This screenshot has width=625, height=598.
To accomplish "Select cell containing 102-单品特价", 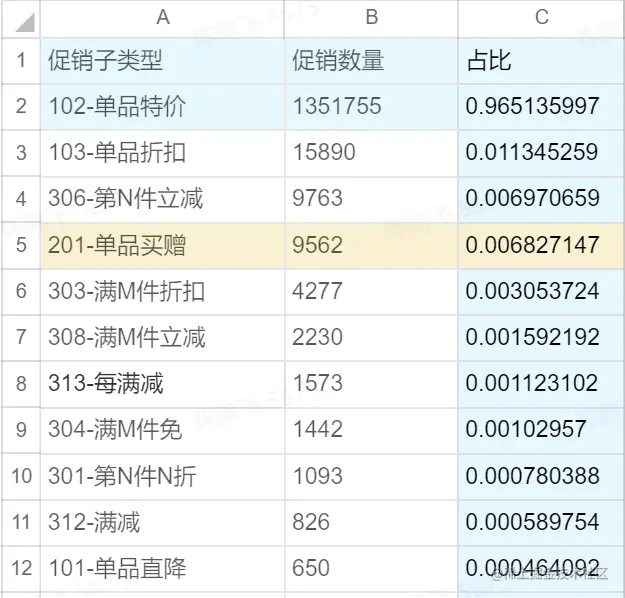I will pyautogui.click(x=163, y=107).
